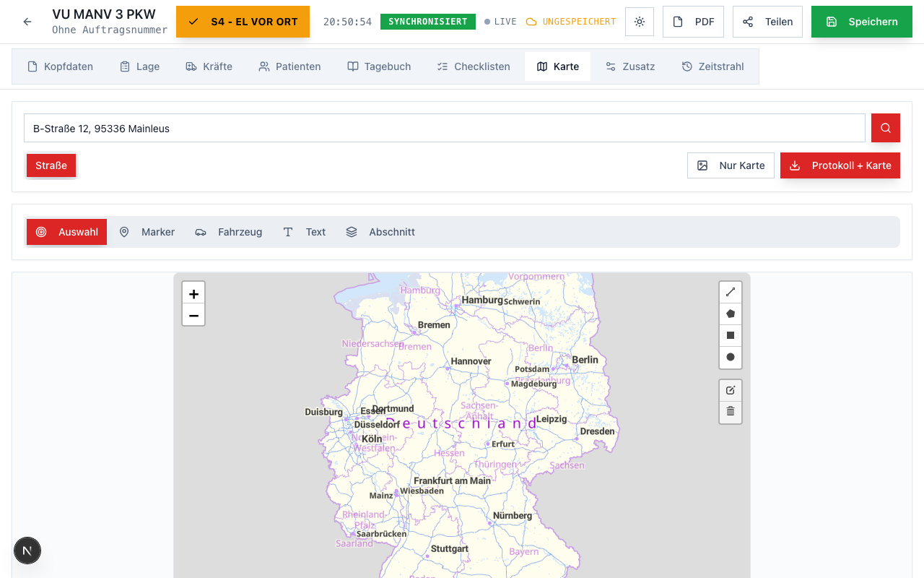The width and height of the screenshot is (924, 578).
Task: Click Hamburg label on the map
Action: click(x=482, y=300)
